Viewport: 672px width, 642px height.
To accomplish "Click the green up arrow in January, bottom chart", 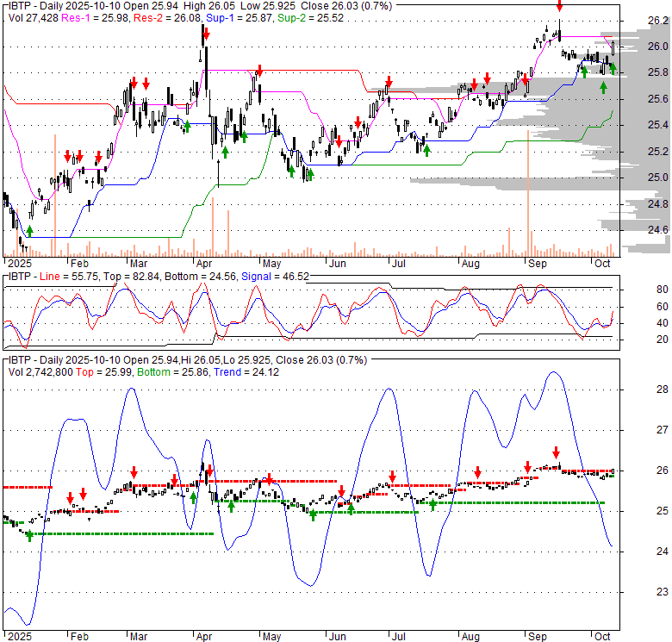I will click(29, 535).
